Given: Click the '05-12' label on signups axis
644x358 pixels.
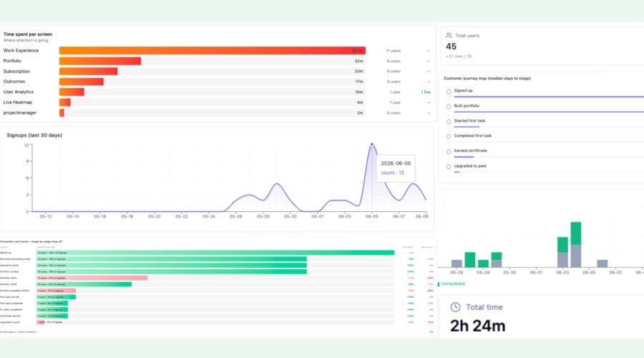Looking at the screenshot, I should click(x=46, y=216).
